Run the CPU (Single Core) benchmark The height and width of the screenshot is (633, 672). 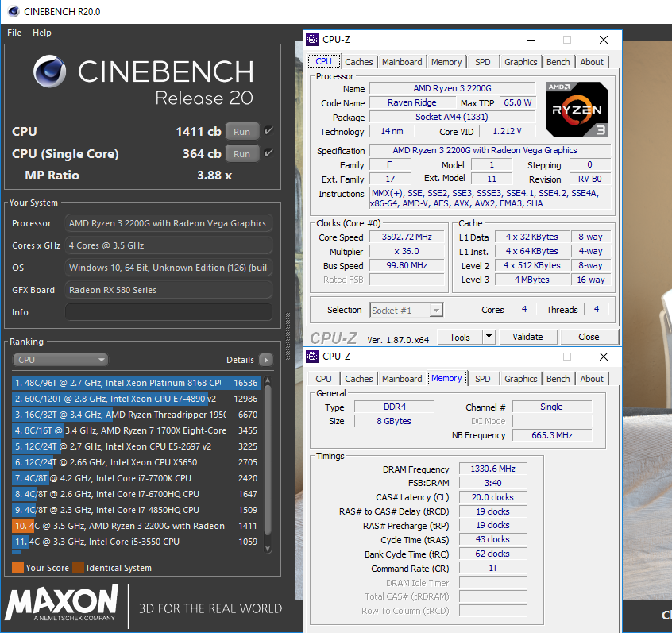pos(242,154)
